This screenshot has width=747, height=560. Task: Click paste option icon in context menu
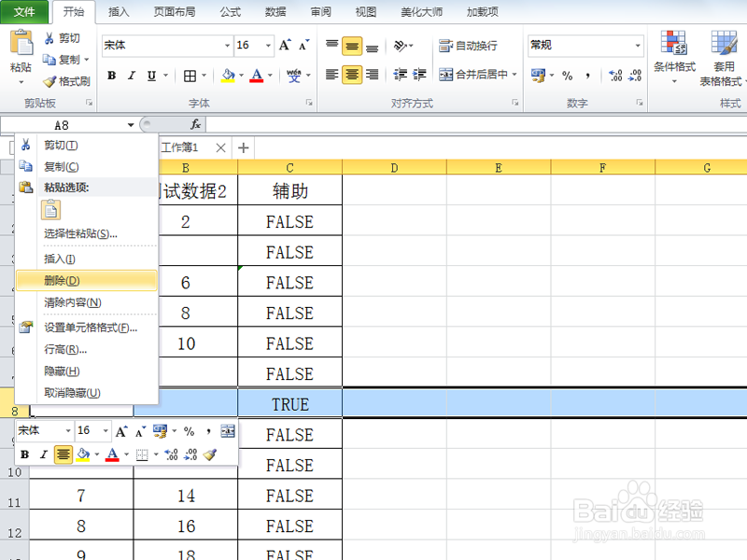[x=51, y=210]
